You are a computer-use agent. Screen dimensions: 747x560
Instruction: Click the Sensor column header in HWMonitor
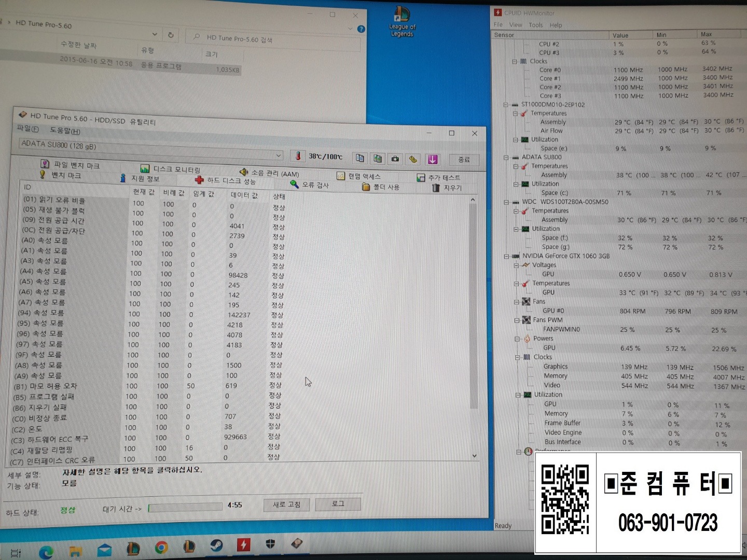550,35
